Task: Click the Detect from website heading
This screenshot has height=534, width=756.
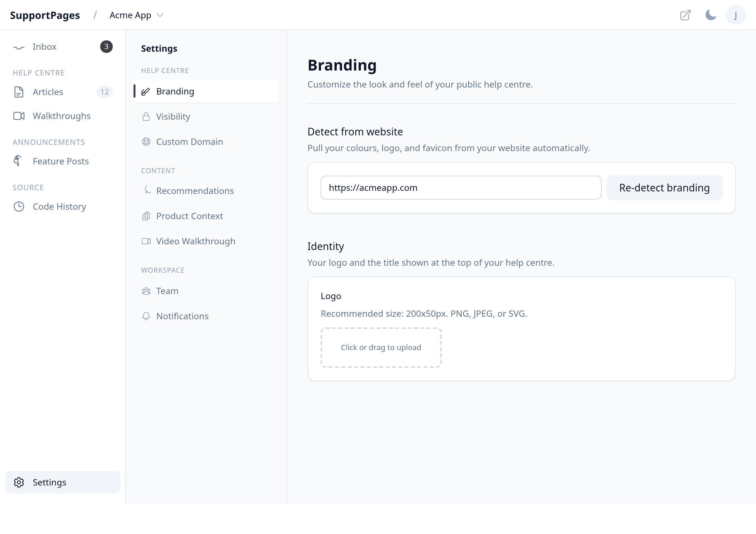Action: point(355,132)
